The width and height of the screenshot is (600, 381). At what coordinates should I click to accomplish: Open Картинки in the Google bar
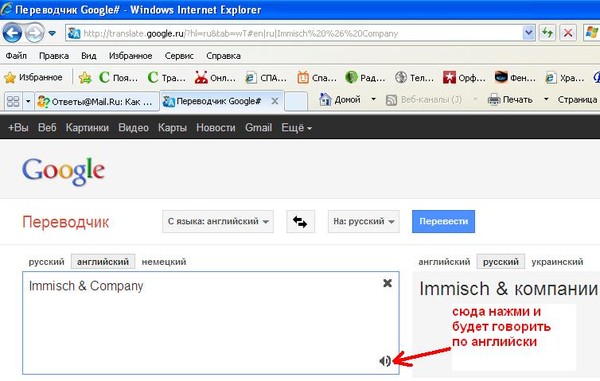[87, 127]
